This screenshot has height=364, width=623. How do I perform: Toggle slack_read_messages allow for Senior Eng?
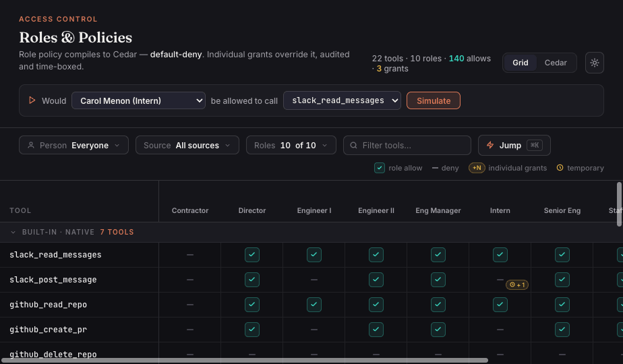[x=562, y=255]
